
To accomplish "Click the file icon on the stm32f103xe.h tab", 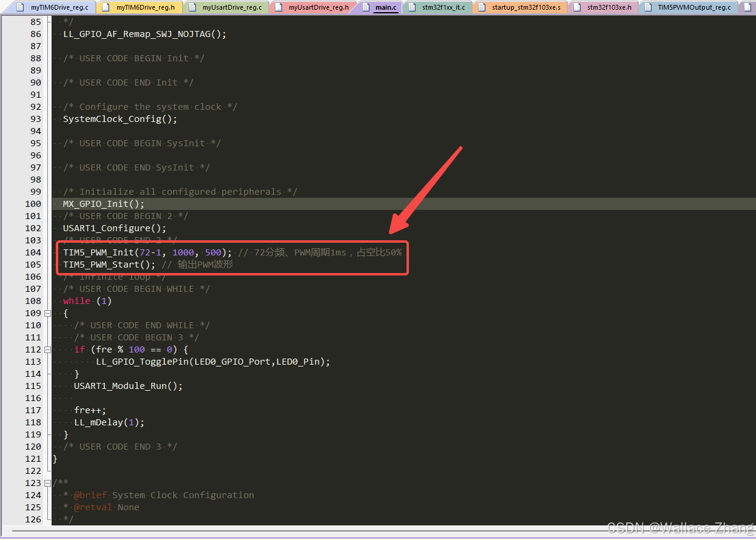I will 578,7.
